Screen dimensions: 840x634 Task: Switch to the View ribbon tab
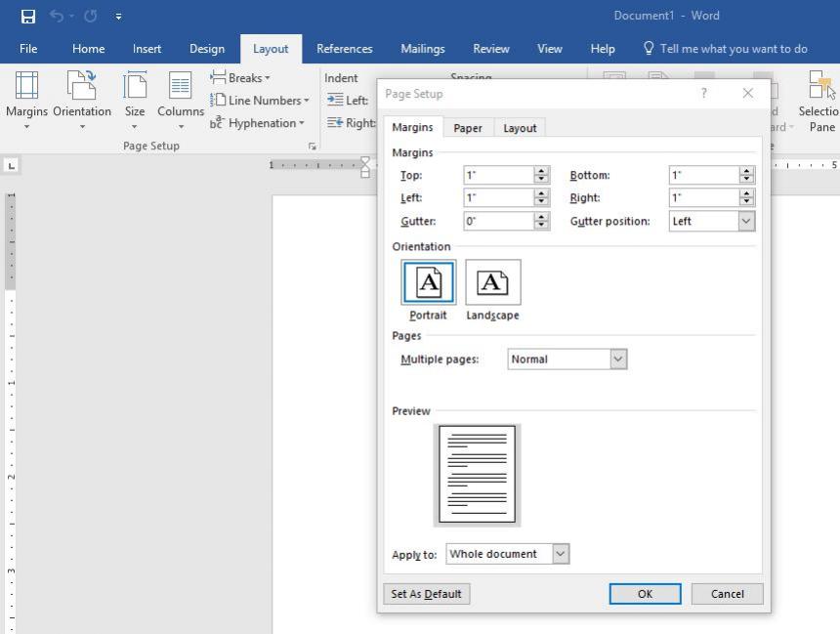550,49
